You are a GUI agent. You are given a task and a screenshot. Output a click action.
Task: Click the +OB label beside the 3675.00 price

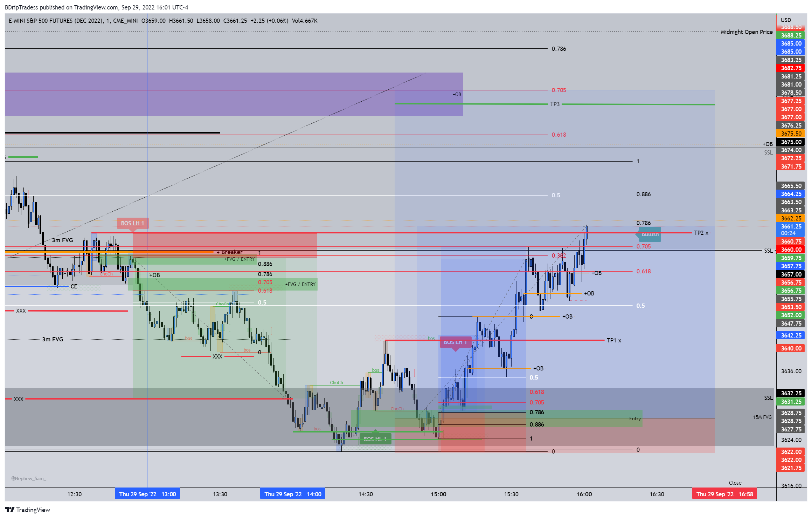(x=768, y=144)
